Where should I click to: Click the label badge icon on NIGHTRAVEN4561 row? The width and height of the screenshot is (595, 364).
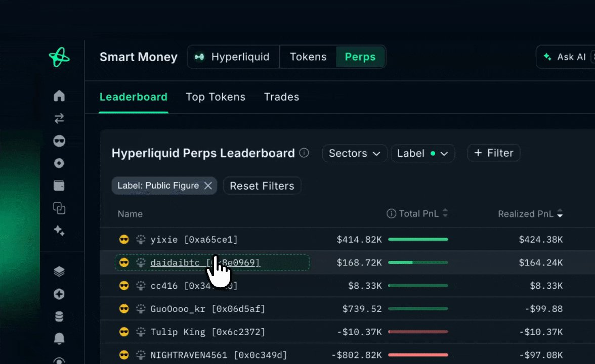(x=141, y=355)
